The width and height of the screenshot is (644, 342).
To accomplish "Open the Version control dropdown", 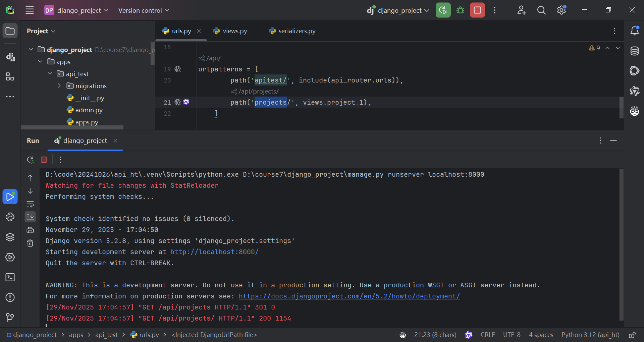I will [x=144, y=10].
